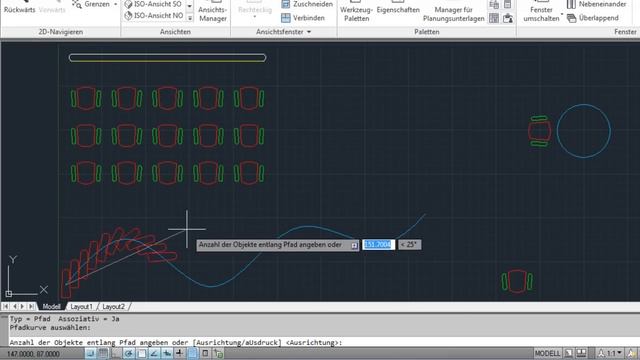This screenshot has height=360, width=640.
Task: Toggle the status bar square-outline icon
Action: click(205, 353)
